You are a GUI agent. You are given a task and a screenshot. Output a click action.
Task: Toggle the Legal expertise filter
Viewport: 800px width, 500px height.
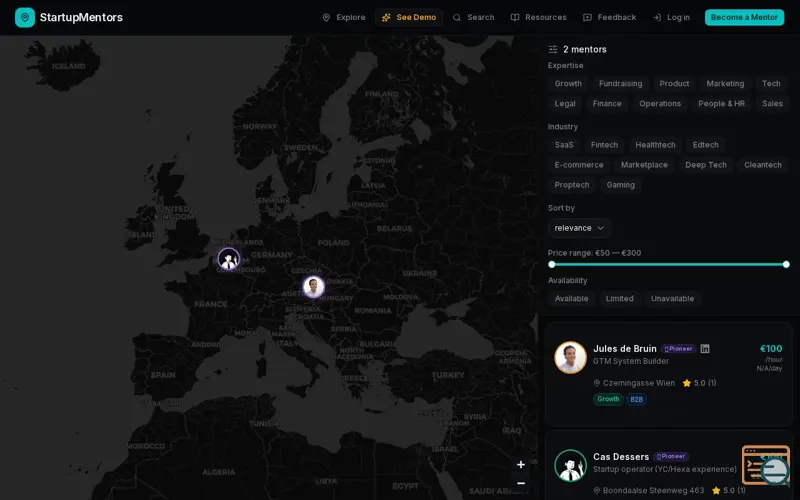565,104
